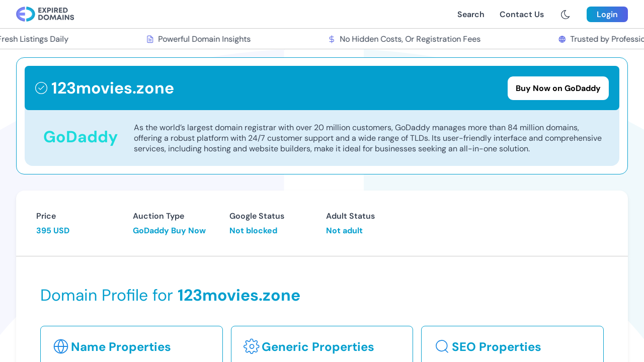644x362 pixels.
Task: Click the Powerful Domain Insights text
Action: (204, 39)
